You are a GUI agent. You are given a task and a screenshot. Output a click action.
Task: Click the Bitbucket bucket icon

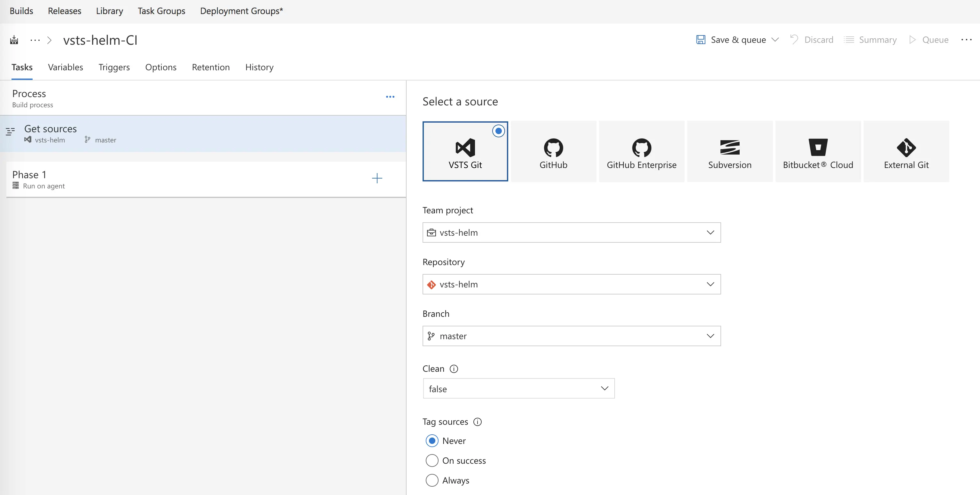click(818, 148)
